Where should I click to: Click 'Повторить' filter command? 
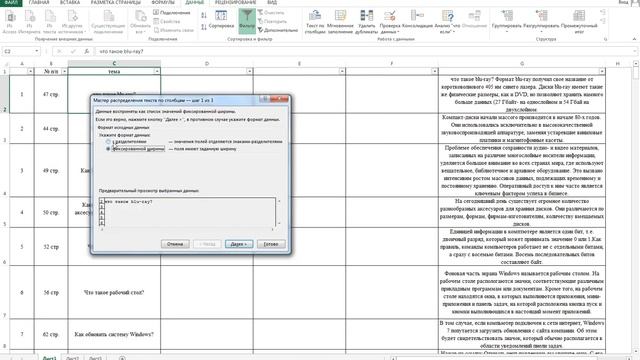point(272,21)
